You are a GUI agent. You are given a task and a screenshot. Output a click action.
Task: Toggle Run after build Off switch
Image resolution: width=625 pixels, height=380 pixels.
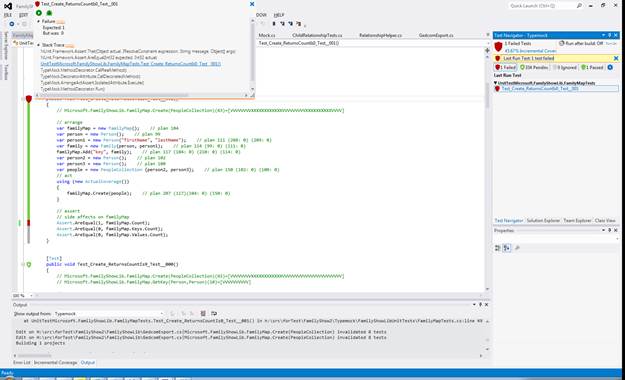(581, 43)
